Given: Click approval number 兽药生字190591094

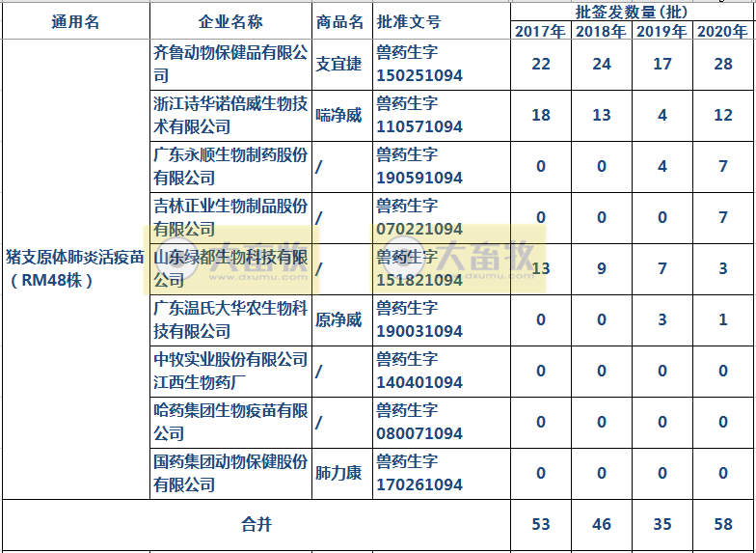Looking at the screenshot, I should click(x=419, y=166).
